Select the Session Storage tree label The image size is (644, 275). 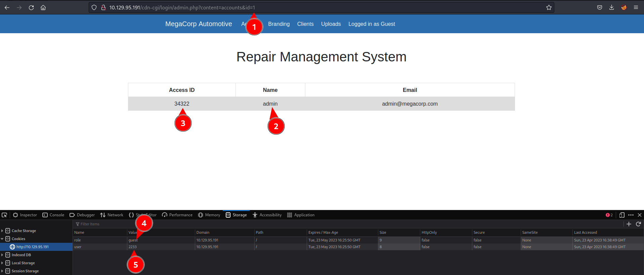tap(25, 271)
